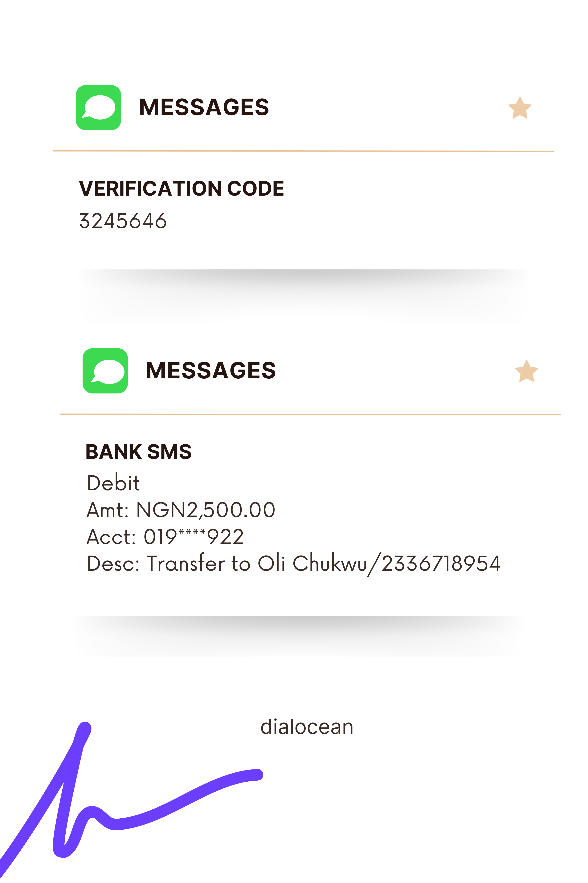The image size is (588, 883).
Task: Open the verification code notification card
Action: point(304,165)
